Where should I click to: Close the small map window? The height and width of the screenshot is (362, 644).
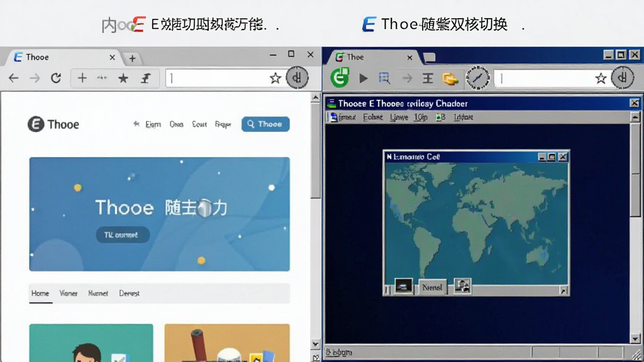(x=563, y=156)
